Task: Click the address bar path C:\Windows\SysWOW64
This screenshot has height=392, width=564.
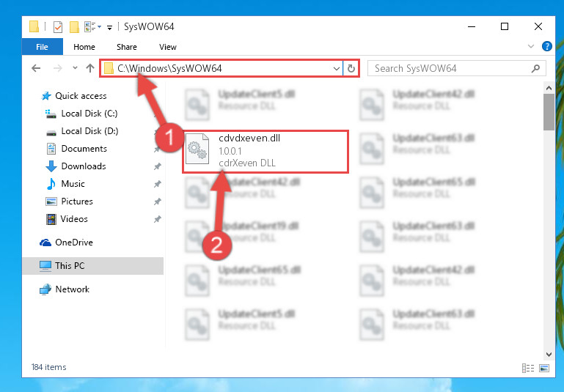Action: pyautogui.click(x=169, y=68)
